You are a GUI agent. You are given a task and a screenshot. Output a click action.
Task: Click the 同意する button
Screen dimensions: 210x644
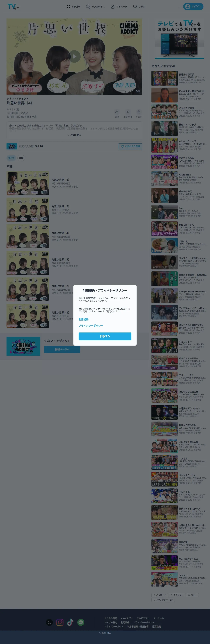tap(105, 336)
